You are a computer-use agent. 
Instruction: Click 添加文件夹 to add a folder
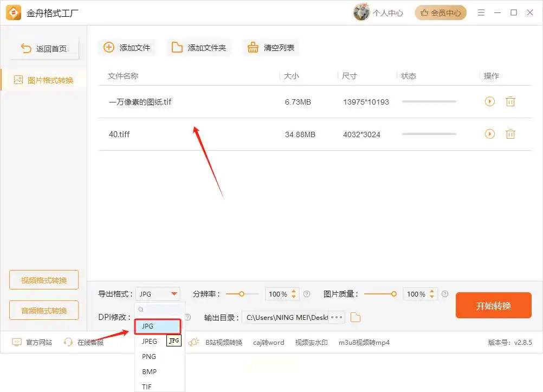199,48
